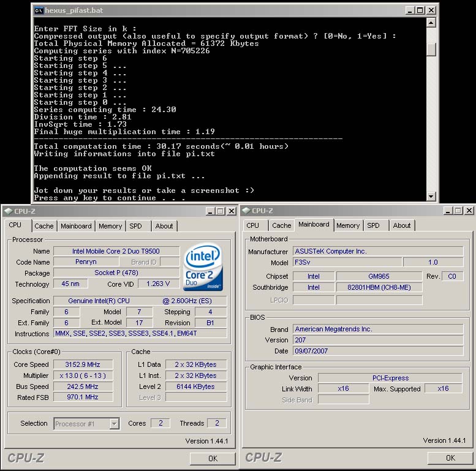
Task: Open the Memory tab in right CPU-Z window
Action: point(348,225)
